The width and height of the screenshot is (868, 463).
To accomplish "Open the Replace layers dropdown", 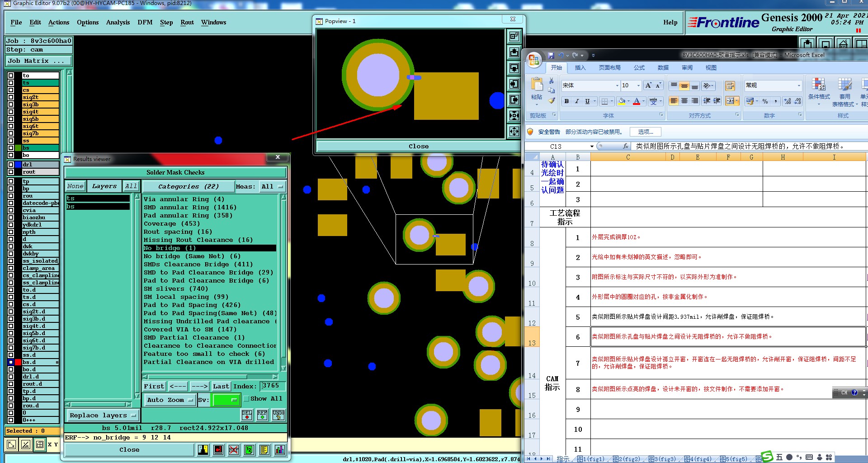I will click(x=103, y=415).
